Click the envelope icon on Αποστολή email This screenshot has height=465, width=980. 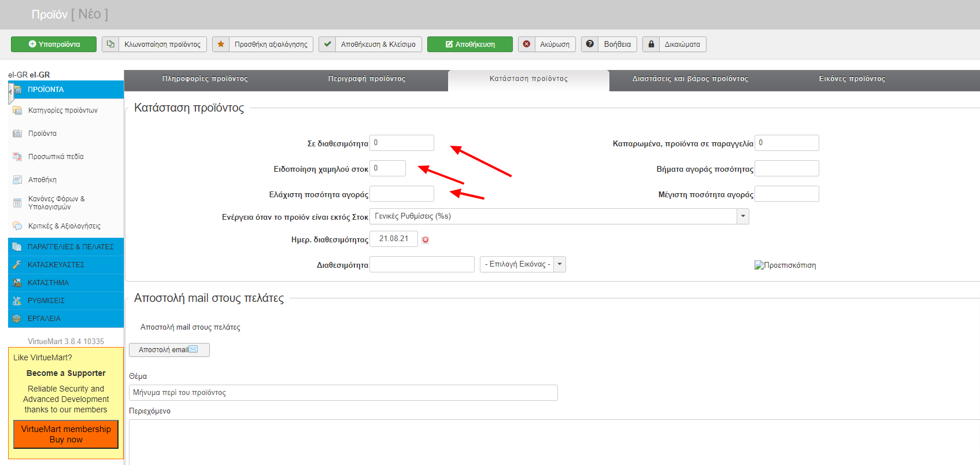coord(194,349)
